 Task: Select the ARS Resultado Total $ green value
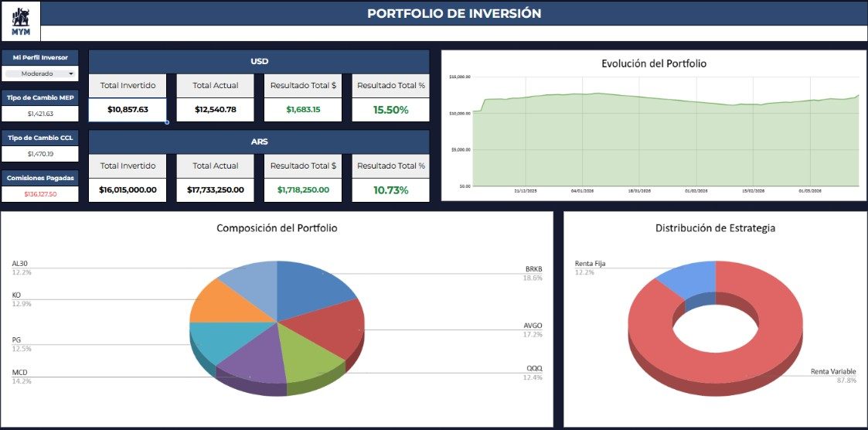pyautogui.click(x=303, y=190)
